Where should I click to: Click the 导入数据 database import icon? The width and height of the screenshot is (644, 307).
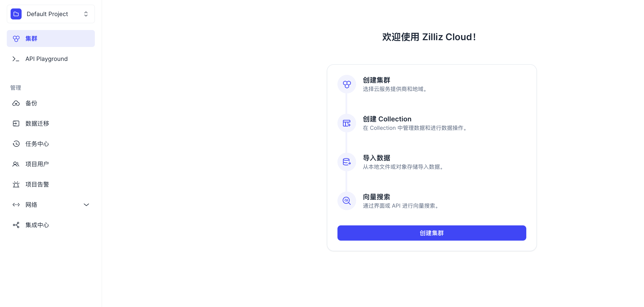pyautogui.click(x=347, y=162)
